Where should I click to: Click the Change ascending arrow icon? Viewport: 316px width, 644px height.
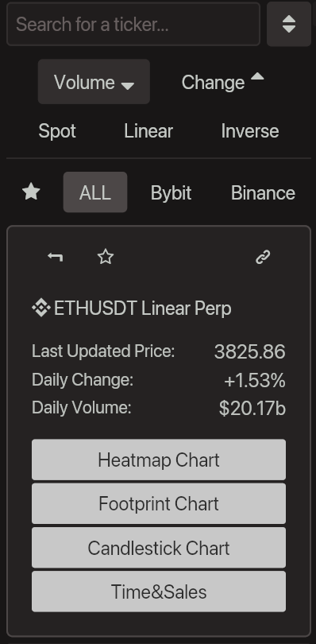(257, 76)
